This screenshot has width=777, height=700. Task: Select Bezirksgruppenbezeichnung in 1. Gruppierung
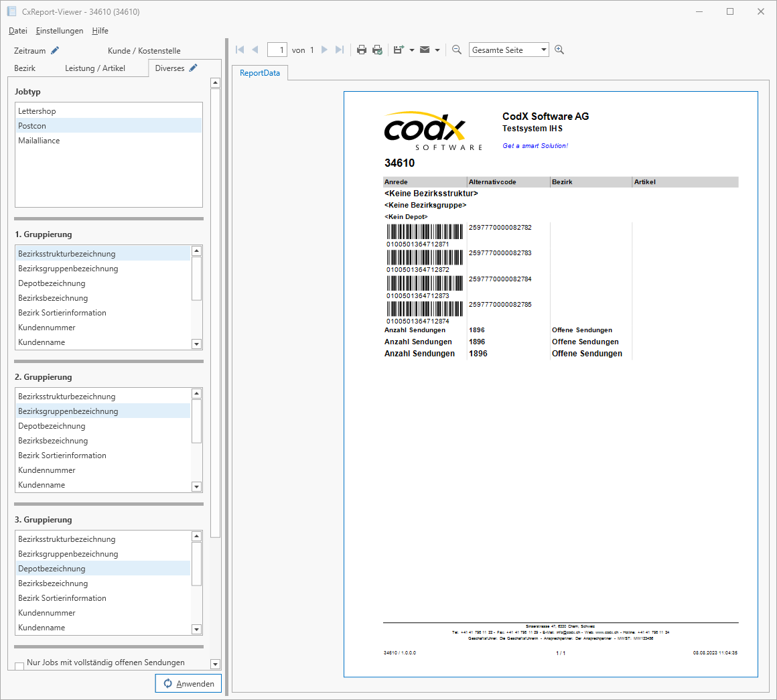click(x=103, y=269)
